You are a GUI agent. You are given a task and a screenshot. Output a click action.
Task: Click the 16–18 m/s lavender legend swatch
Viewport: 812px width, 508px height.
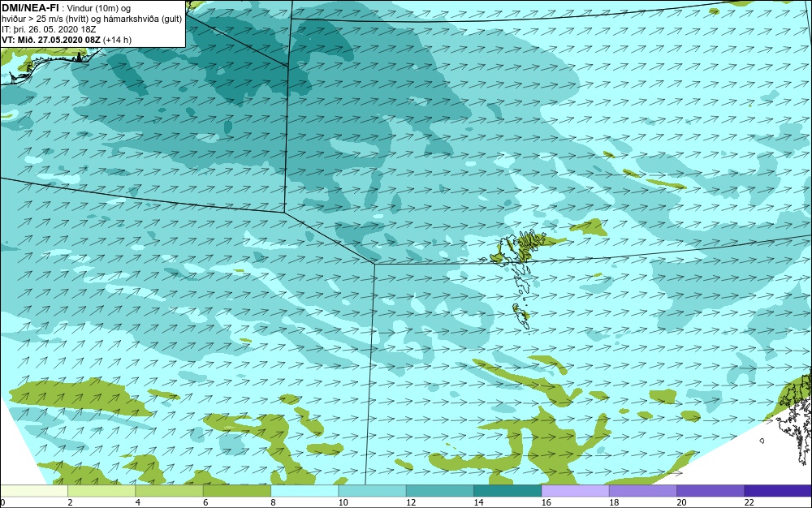pos(576,491)
